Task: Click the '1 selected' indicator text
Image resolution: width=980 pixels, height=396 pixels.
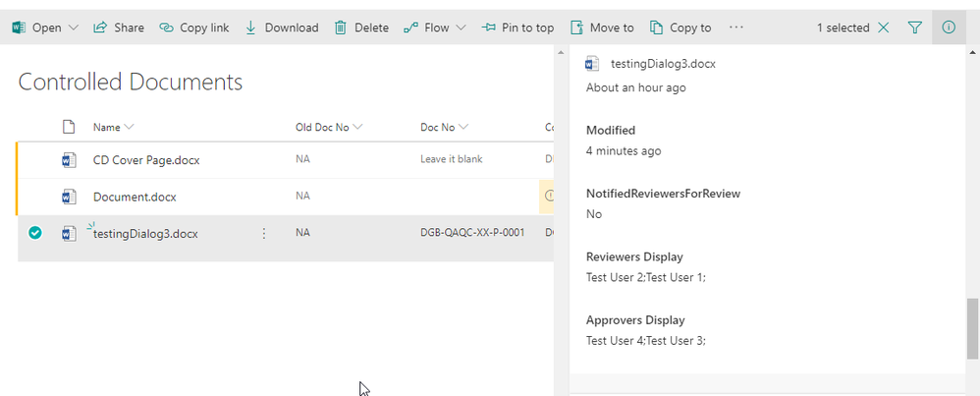Action: [844, 28]
